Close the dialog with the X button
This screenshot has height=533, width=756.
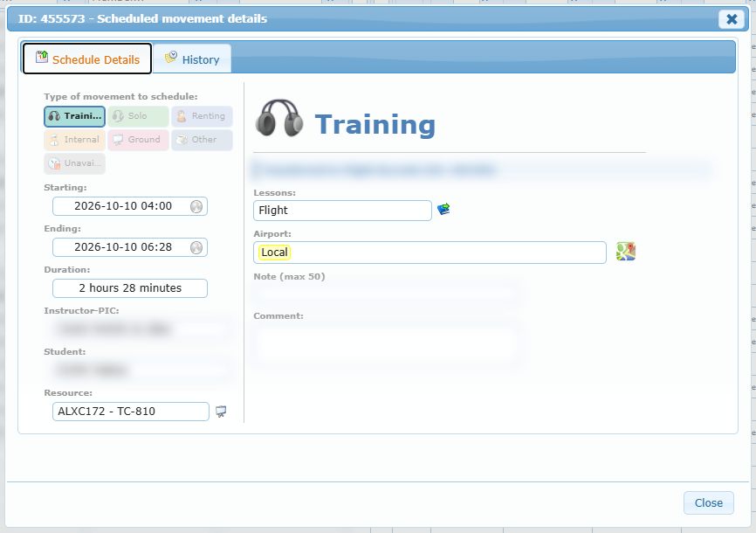[x=732, y=19]
